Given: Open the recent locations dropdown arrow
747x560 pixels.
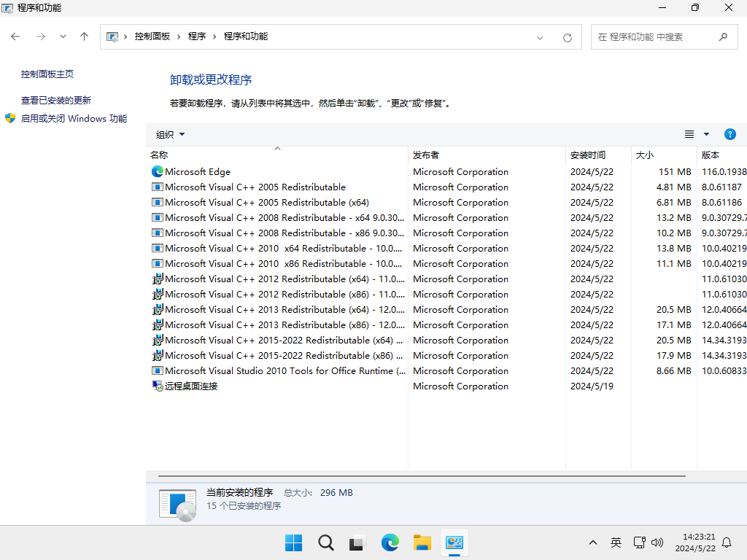Looking at the screenshot, I should [63, 36].
